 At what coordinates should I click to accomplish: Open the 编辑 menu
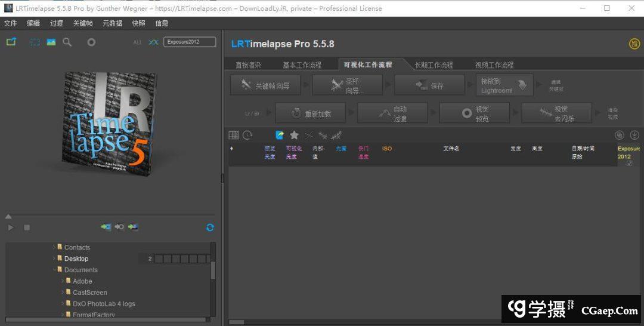[x=33, y=23]
